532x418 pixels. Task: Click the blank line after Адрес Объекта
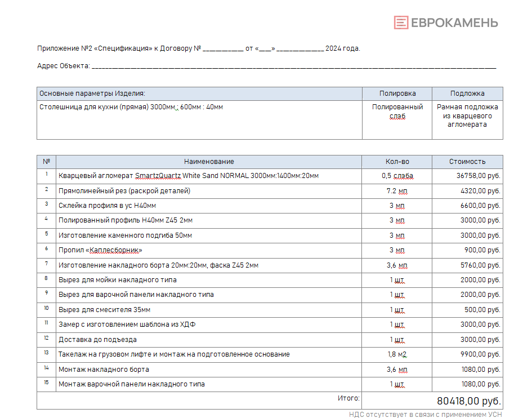pyautogui.click(x=293, y=66)
